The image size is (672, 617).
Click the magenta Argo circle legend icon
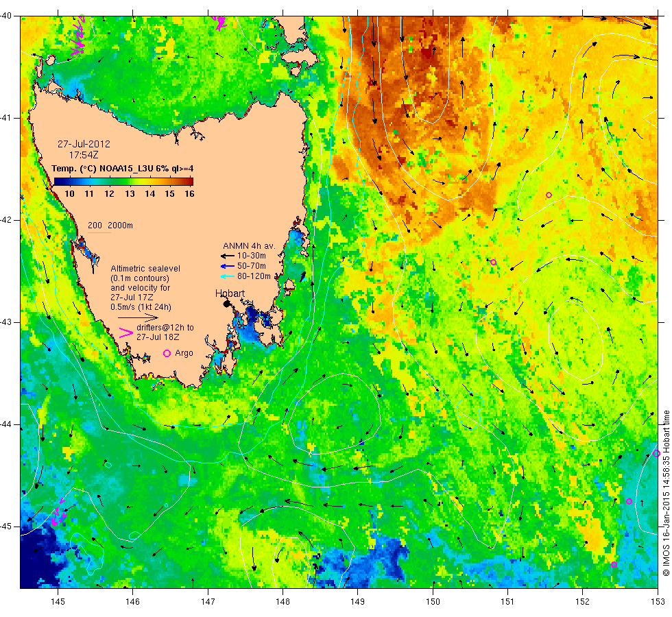tap(167, 353)
